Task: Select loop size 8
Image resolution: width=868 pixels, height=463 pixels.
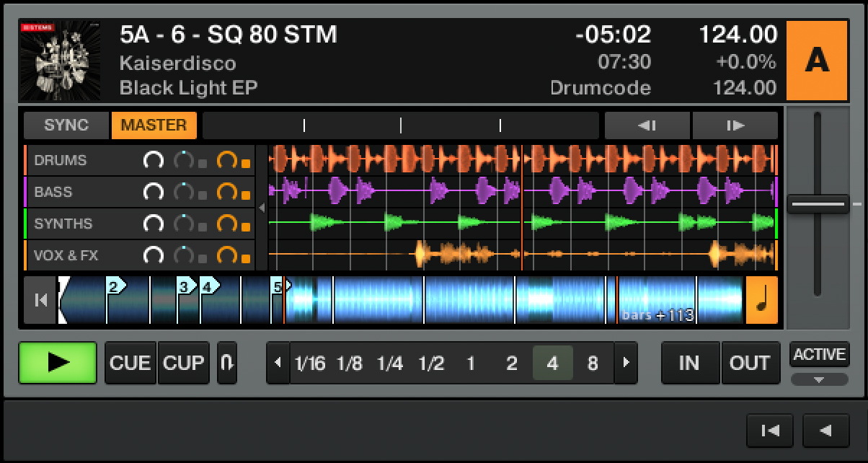Action: coord(593,363)
